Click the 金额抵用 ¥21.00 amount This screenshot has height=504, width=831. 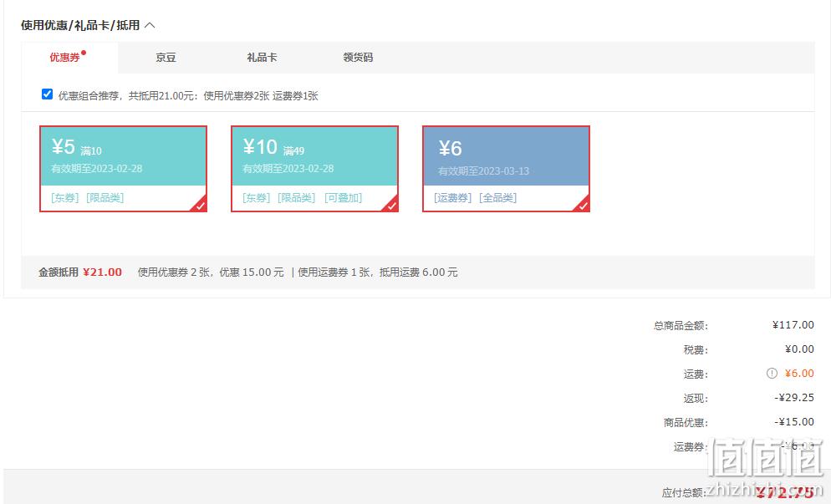point(102,272)
